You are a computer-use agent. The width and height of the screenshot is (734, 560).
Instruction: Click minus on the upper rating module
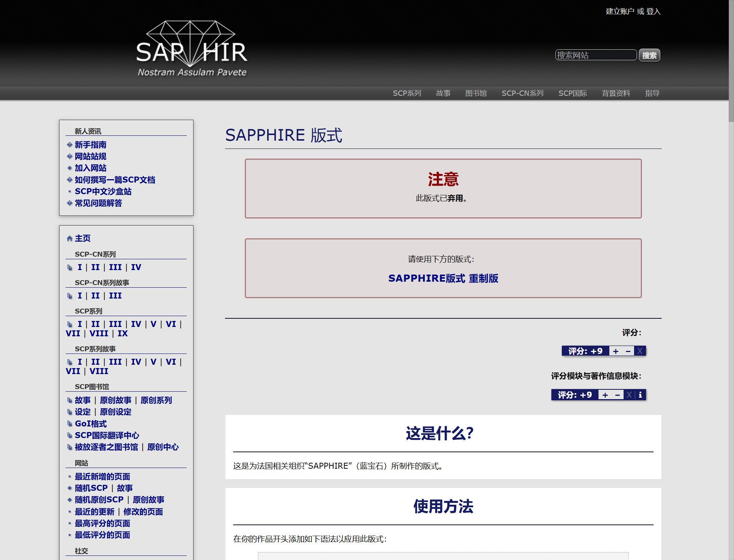pos(628,351)
